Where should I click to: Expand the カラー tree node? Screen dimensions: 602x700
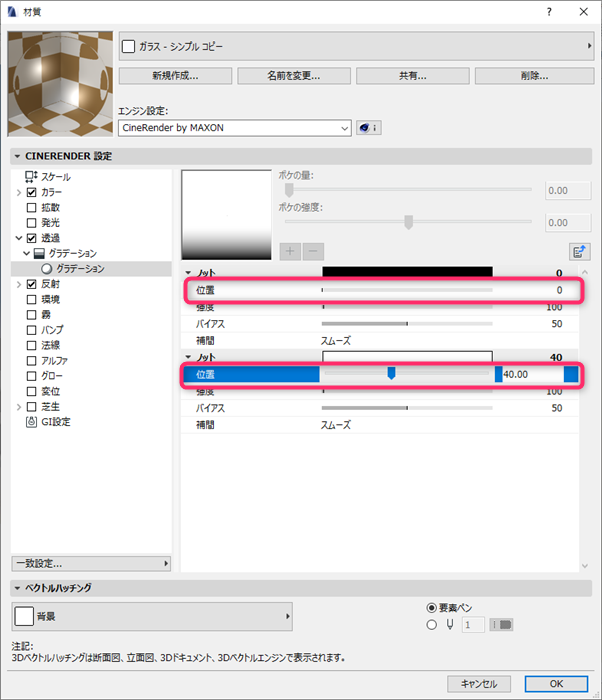19,192
